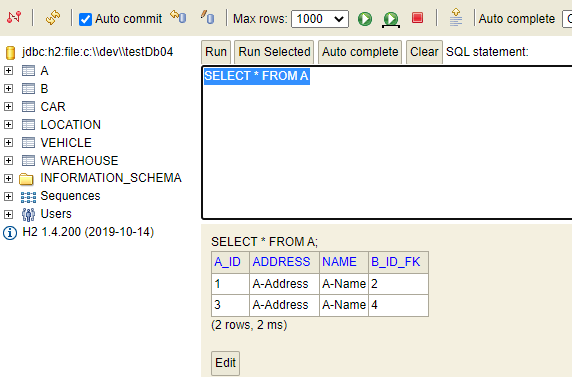Select the LOCATION table label

tap(70, 124)
